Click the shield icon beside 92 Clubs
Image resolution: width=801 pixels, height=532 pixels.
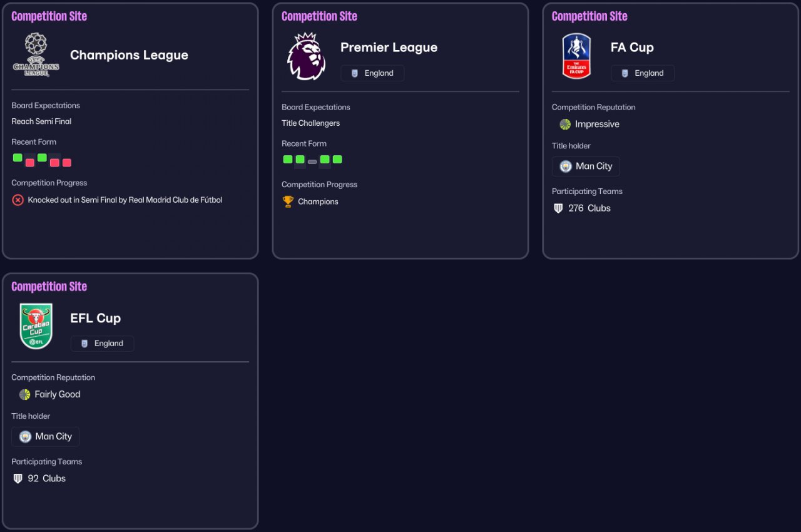(18, 479)
